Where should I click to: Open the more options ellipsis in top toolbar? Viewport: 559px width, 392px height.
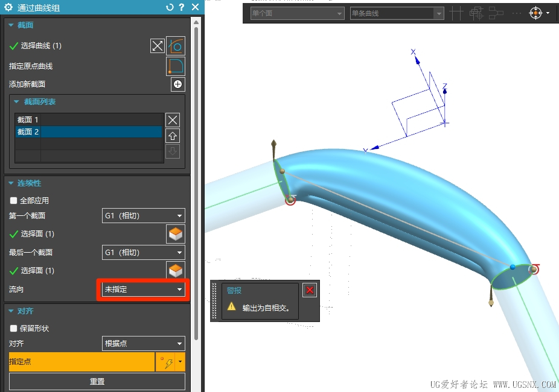click(516, 13)
